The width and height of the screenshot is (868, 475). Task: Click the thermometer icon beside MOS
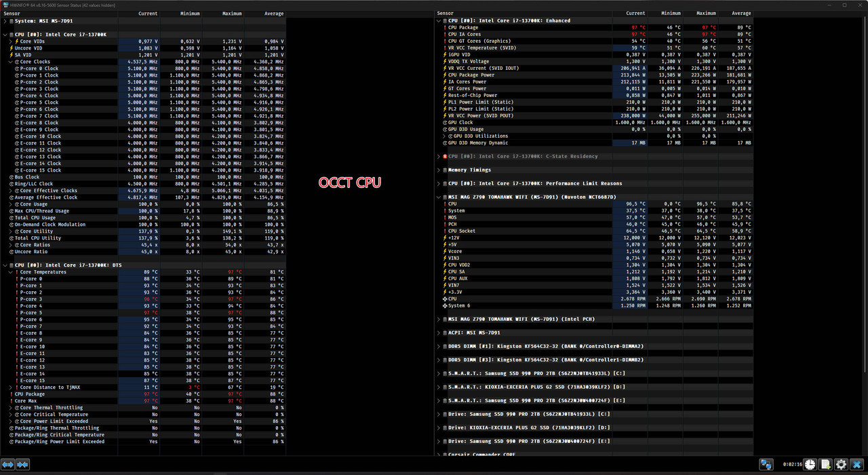pyautogui.click(x=445, y=218)
